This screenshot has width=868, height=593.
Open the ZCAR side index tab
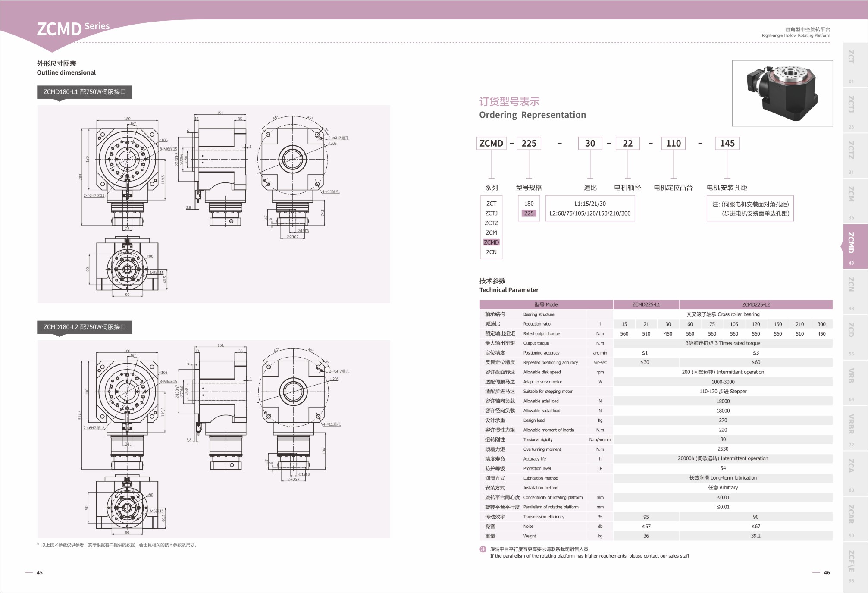point(855,519)
